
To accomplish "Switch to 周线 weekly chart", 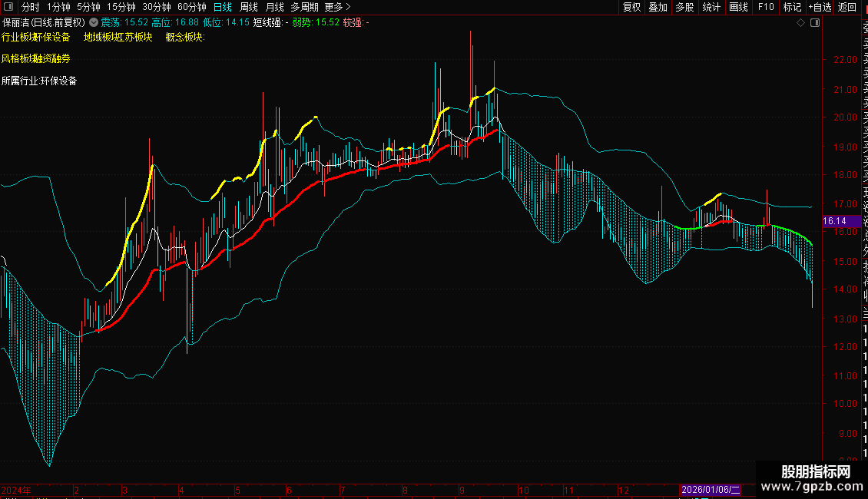I will click(x=249, y=7).
